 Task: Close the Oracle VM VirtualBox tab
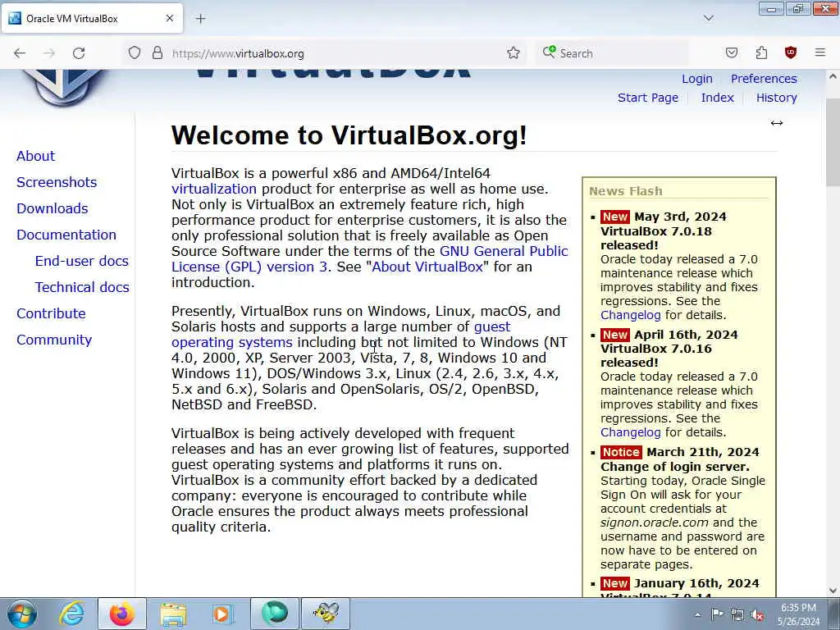pos(169,18)
